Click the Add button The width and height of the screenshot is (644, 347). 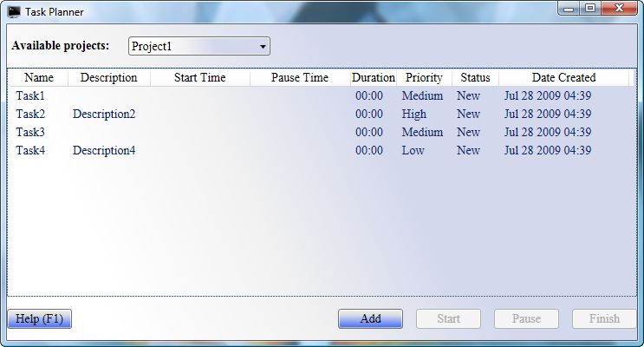(370, 318)
